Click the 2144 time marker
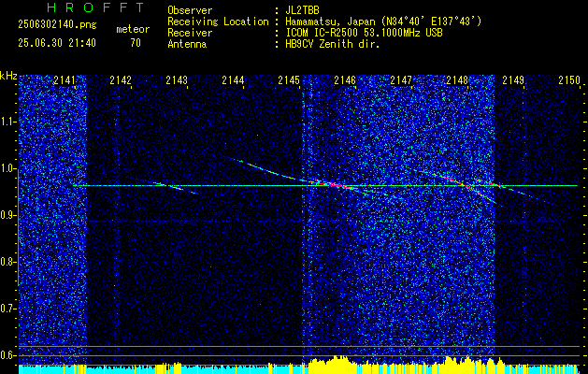The width and height of the screenshot is (588, 374). [233, 79]
